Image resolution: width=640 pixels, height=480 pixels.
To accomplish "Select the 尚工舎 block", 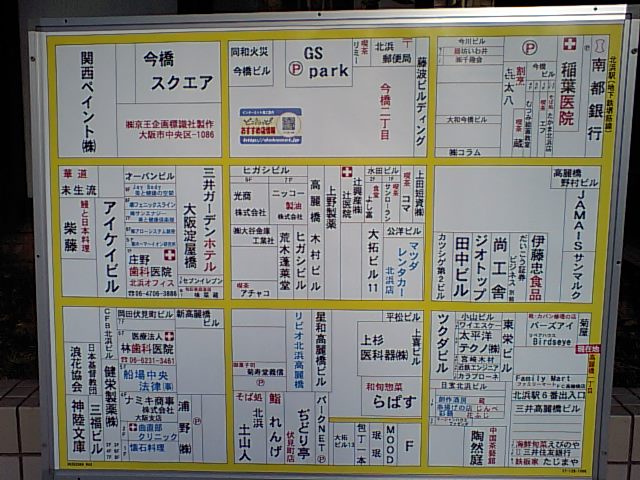I will click(x=500, y=268).
